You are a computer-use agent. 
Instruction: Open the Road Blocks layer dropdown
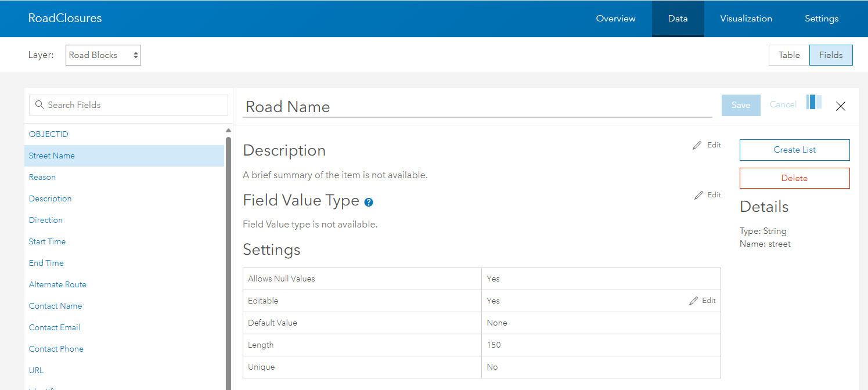point(103,55)
